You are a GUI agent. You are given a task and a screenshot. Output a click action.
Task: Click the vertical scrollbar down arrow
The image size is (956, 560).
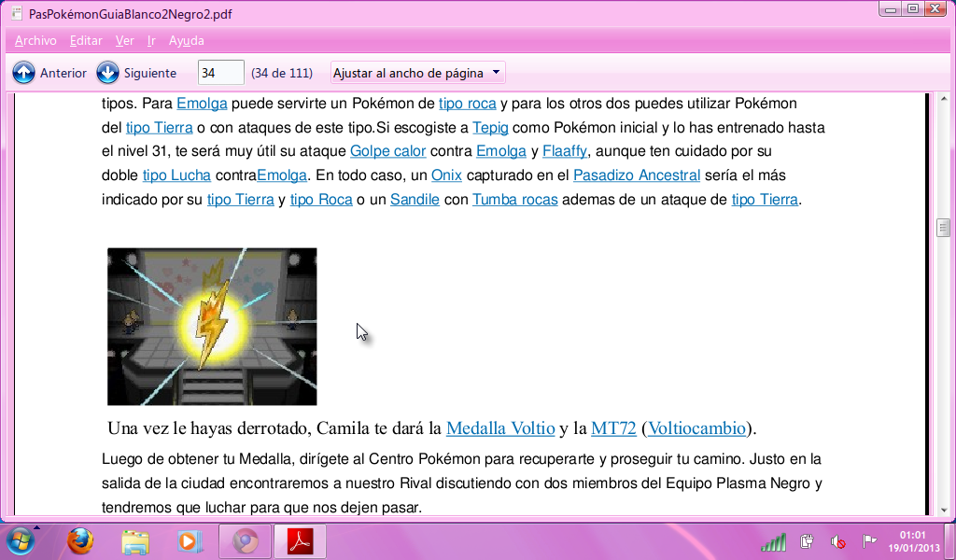(943, 511)
